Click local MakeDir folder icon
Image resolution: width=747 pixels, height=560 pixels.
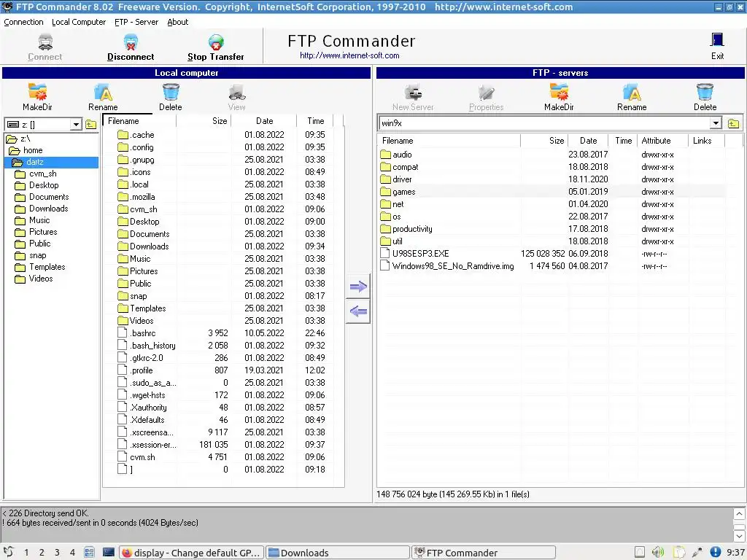click(x=37, y=92)
